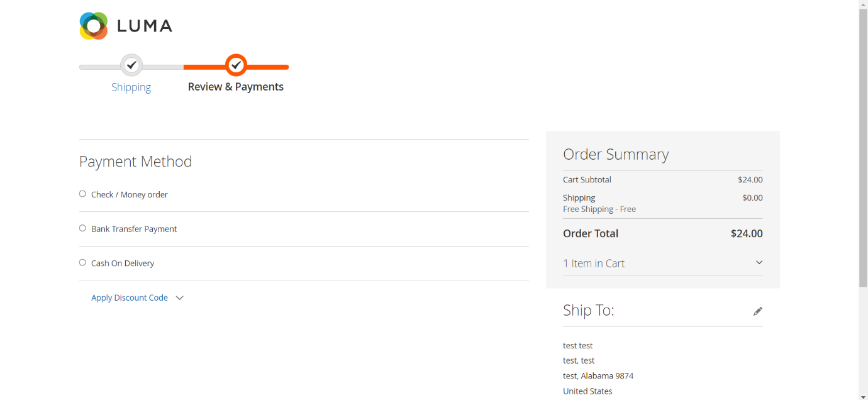Viewport: 868px width, 400px height.
Task: Click the Luma circular logo icon
Action: [x=94, y=26]
